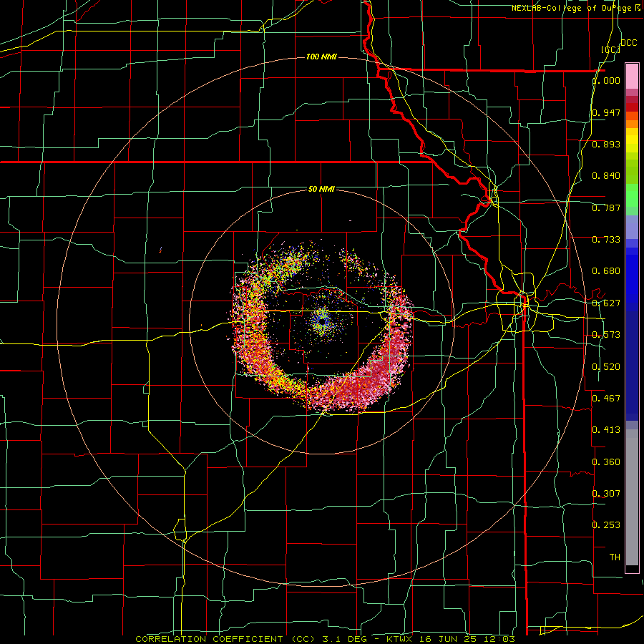The width and height of the screenshot is (644, 644).
Task: Click the 100 NMI range ring label
Action: [x=321, y=57]
